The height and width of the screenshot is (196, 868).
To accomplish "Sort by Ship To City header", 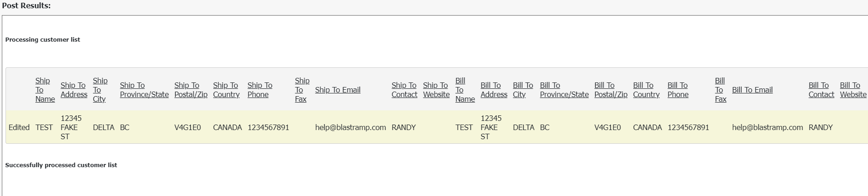I will 100,90.
